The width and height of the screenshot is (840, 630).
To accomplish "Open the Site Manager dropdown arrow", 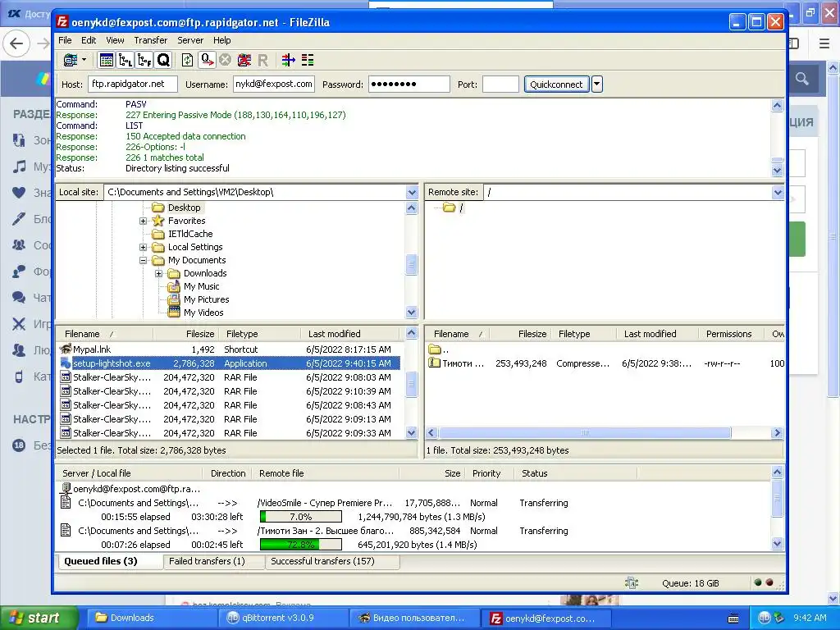I will (84, 60).
